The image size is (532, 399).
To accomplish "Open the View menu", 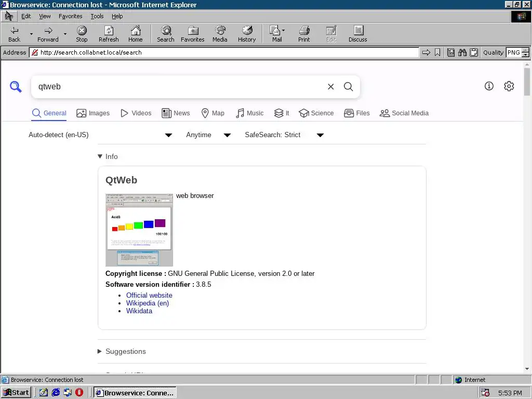I will 45,16.
